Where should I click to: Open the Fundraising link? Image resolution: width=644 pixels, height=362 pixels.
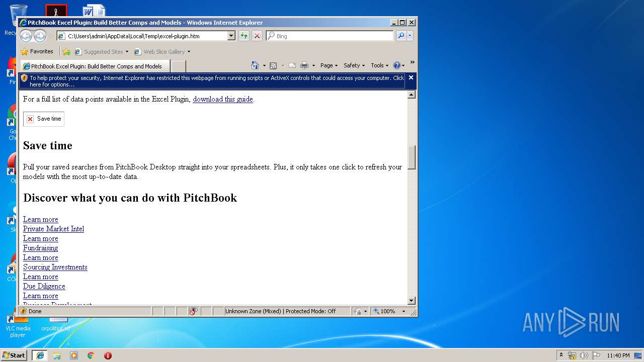click(40, 248)
